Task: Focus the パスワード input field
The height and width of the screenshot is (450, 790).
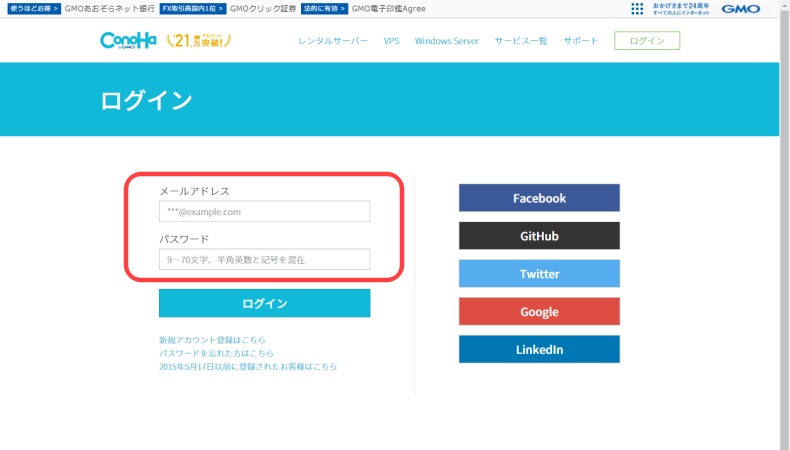Action: 265,260
